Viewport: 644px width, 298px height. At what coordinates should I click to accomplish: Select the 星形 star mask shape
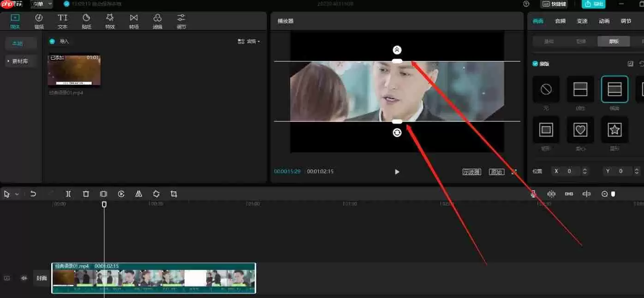pyautogui.click(x=614, y=129)
